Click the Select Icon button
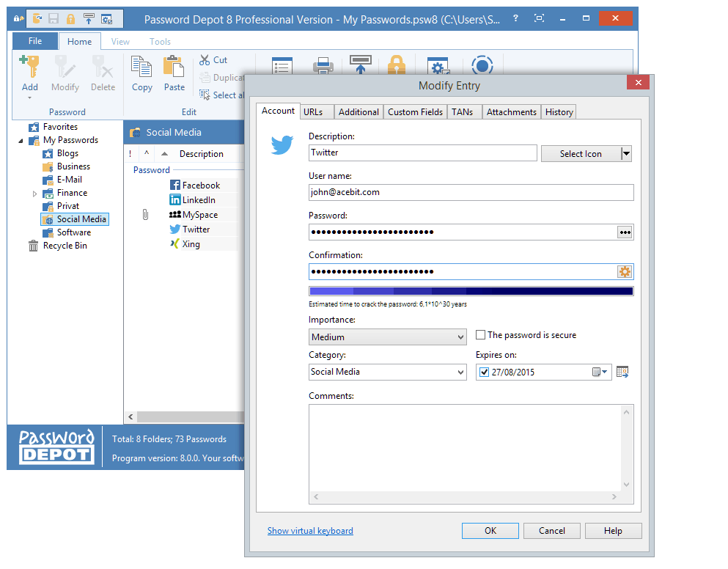 [x=581, y=154]
